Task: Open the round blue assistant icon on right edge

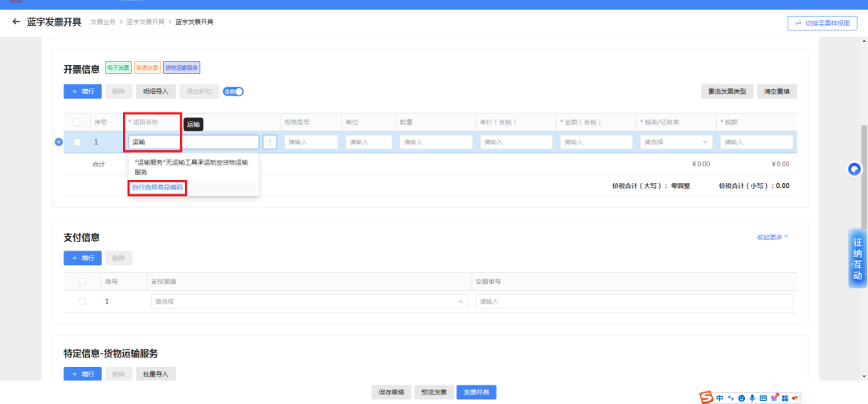Action: (855, 169)
